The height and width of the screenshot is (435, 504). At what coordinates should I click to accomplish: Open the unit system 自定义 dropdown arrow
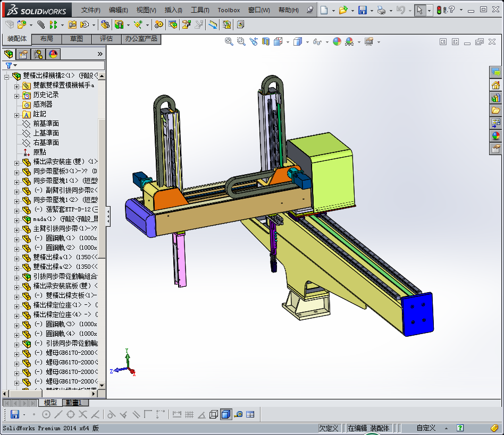(x=446, y=428)
